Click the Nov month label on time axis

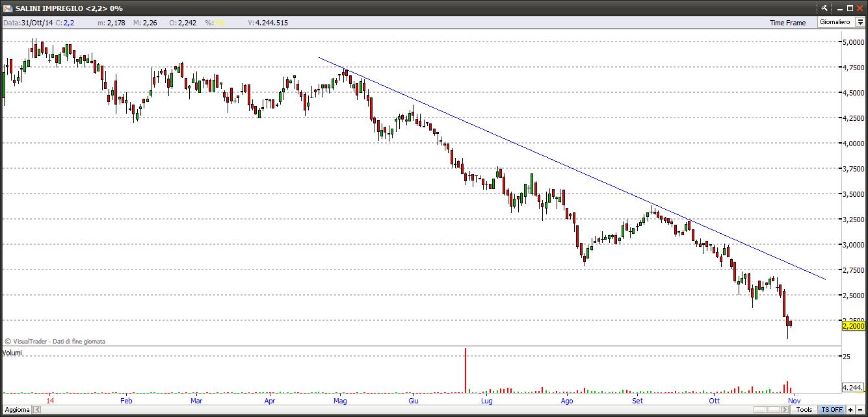[793, 401]
